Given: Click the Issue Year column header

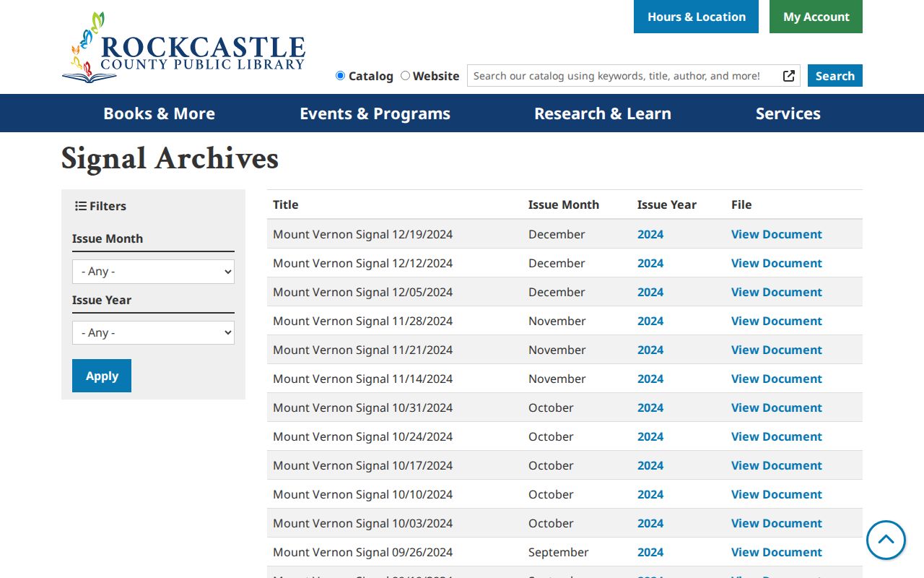Looking at the screenshot, I should 667,204.
